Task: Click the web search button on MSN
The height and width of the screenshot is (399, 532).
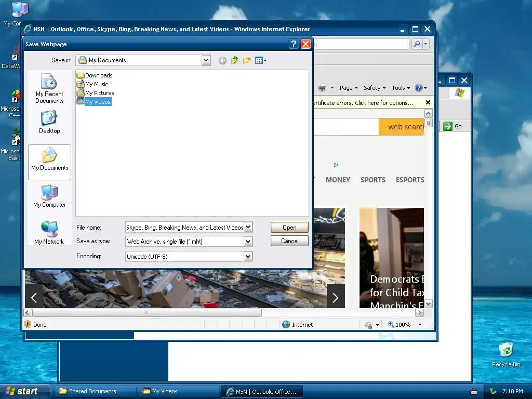Action: [x=402, y=127]
